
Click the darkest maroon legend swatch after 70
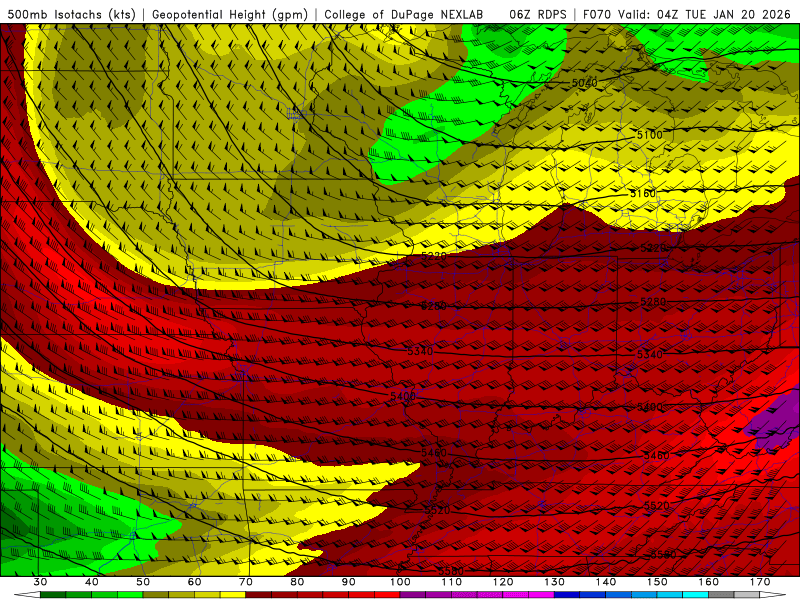(259, 595)
